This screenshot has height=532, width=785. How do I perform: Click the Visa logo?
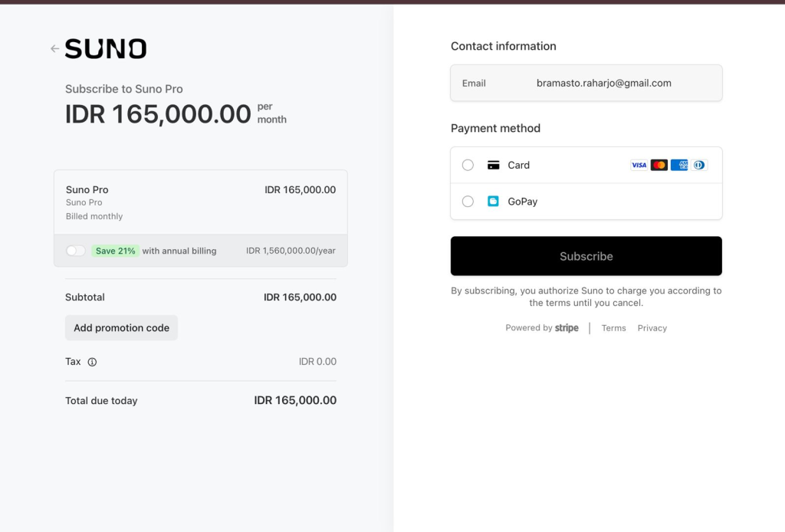(639, 165)
